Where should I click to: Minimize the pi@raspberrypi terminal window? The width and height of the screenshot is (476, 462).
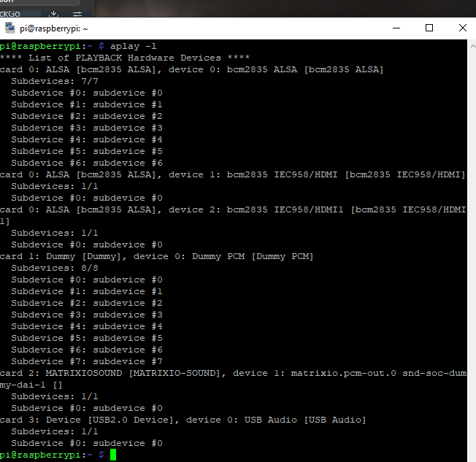396,28
